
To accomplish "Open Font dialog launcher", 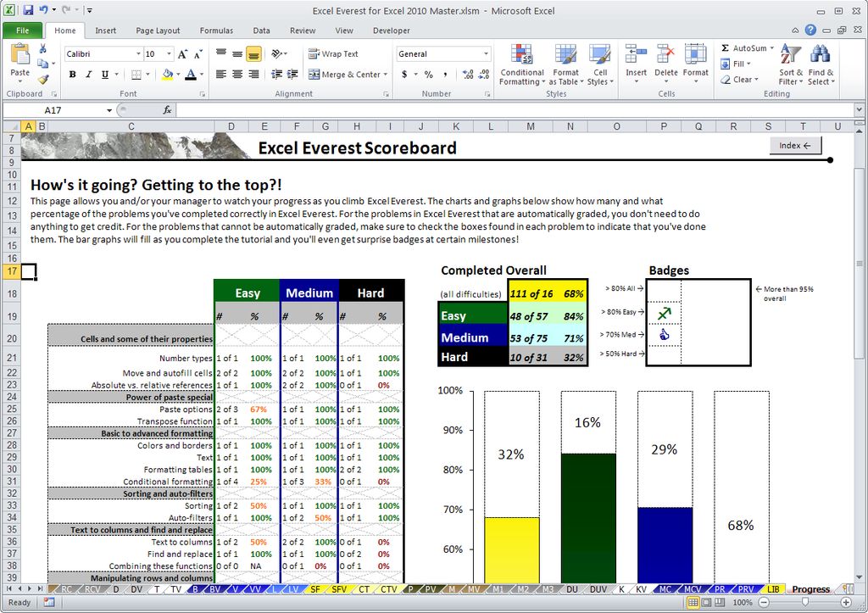I will click(x=203, y=94).
